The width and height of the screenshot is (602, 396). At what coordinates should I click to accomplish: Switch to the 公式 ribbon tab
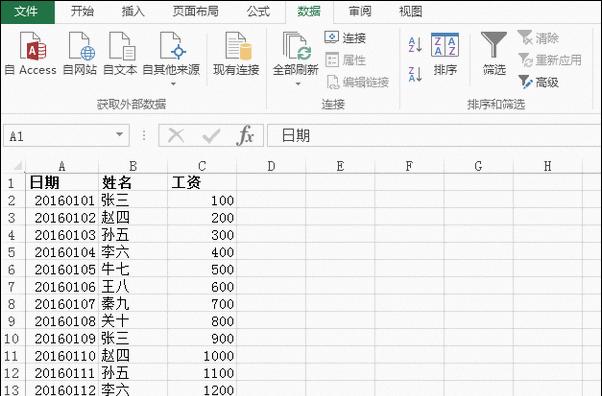pos(258,12)
